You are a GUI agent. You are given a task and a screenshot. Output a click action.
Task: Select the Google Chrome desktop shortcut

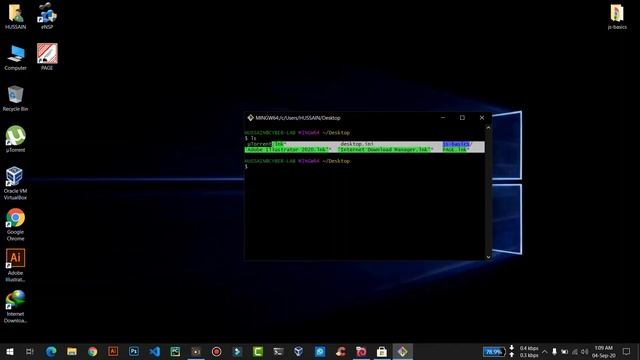[16, 224]
